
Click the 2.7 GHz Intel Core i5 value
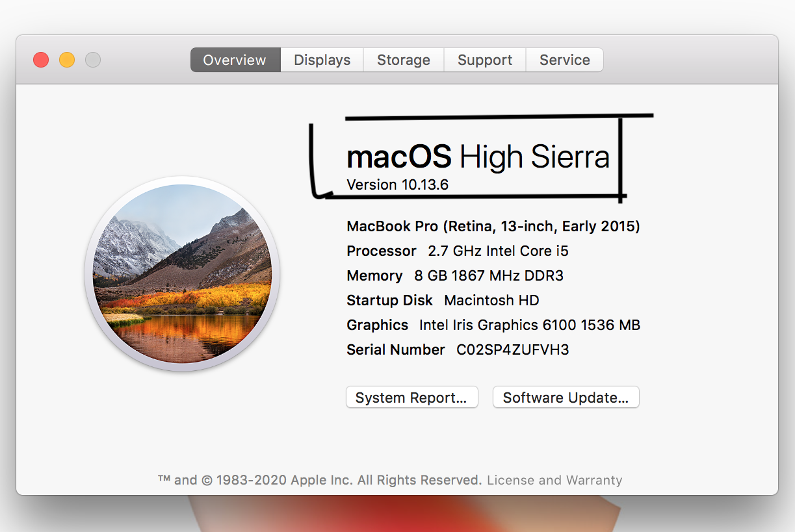pyautogui.click(x=499, y=251)
